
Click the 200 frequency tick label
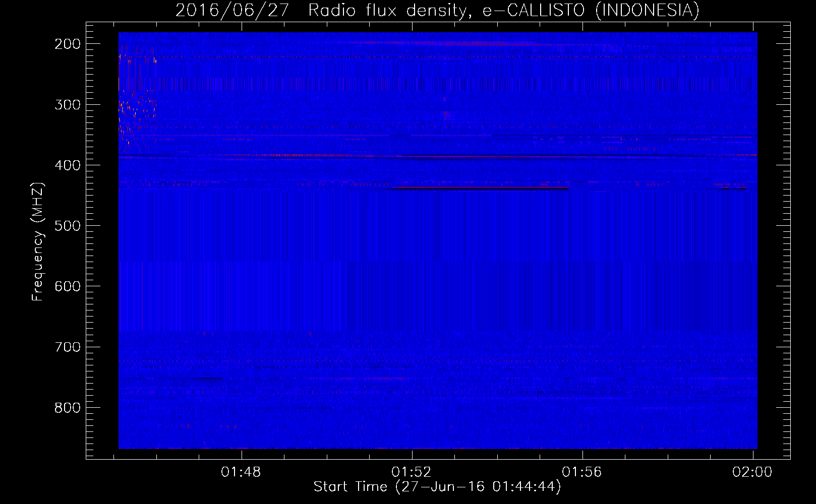click(68, 44)
